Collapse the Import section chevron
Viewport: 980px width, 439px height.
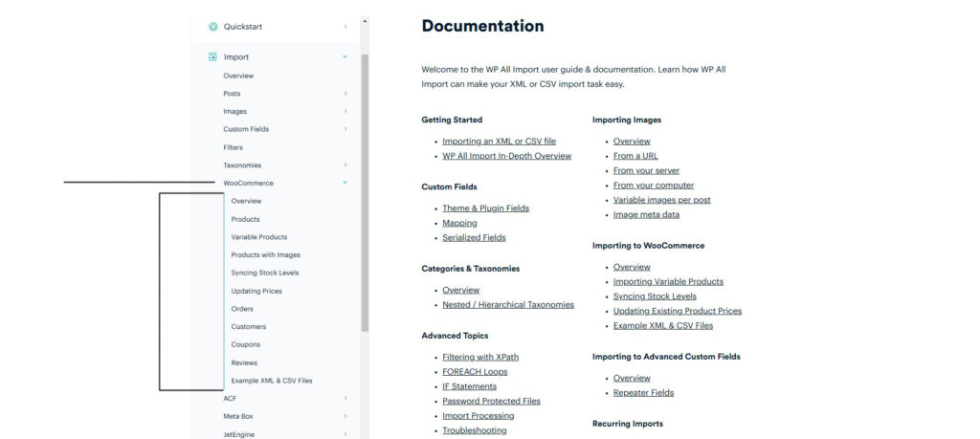click(345, 56)
